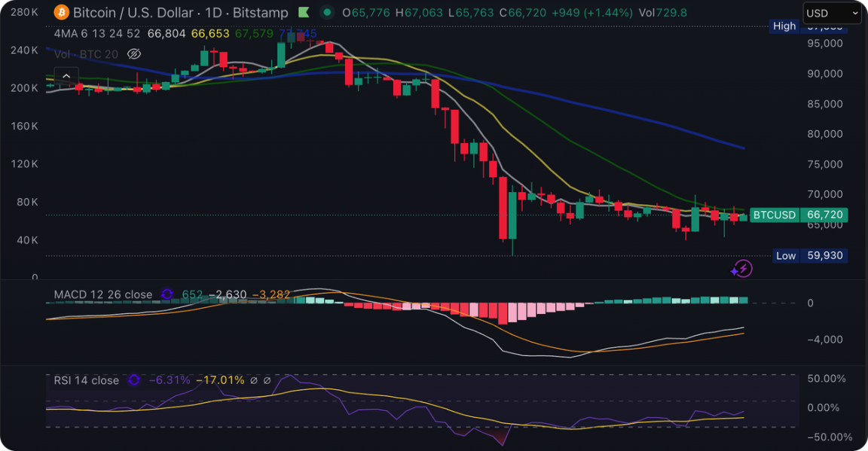The height and width of the screenshot is (451, 868).
Task: Click the green market status dot
Action: [x=327, y=13]
